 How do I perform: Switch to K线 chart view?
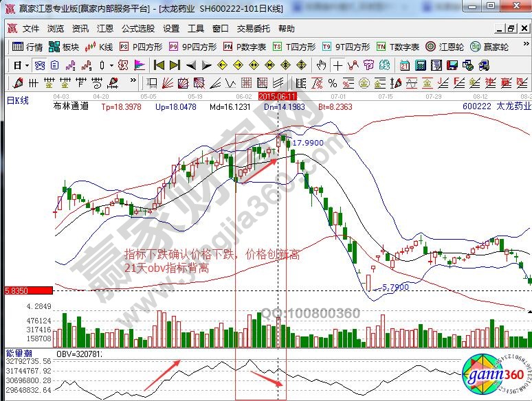pyautogui.click(x=99, y=47)
